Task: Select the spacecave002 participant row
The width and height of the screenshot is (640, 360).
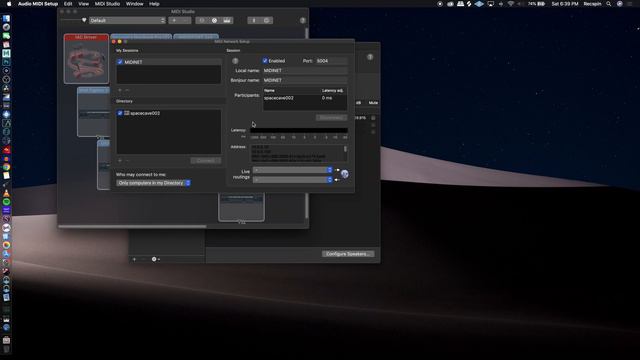Action: (x=305, y=98)
